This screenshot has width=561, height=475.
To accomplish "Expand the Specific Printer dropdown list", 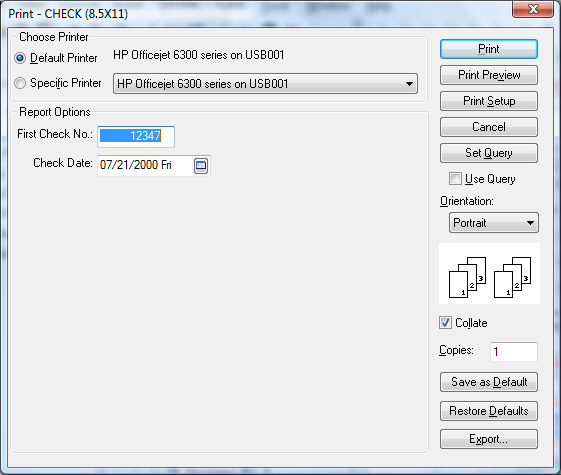I will (x=265, y=84).
